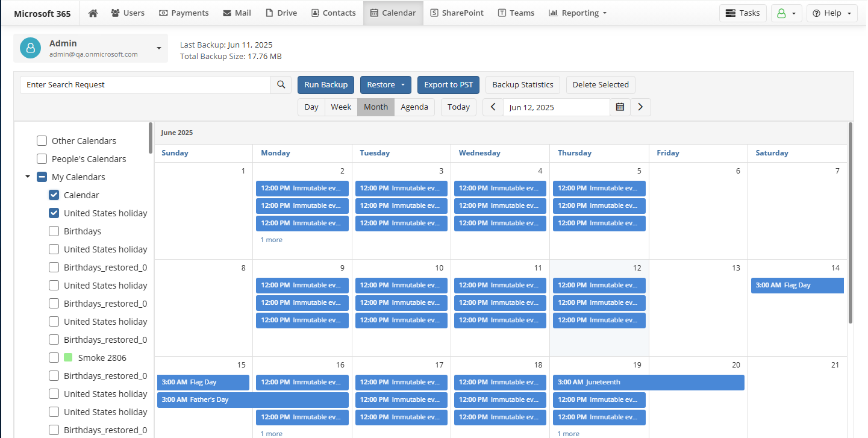Open the Flag Day event on June 15

(203, 383)
